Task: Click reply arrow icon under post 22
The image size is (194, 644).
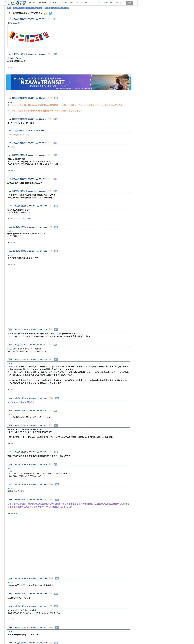Action: pos(9,513)
